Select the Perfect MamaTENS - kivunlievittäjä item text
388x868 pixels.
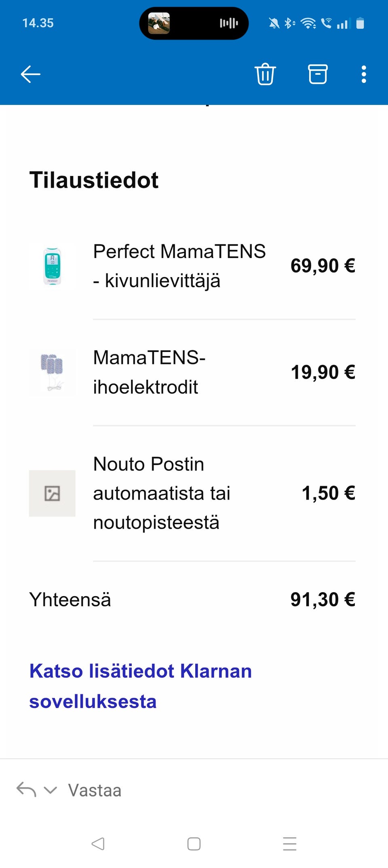179,266
